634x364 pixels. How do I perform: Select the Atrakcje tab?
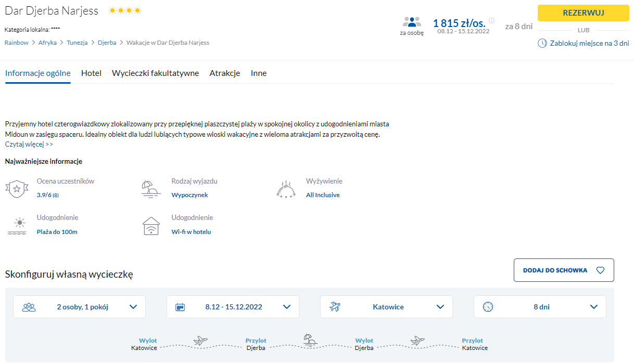click(224, 73)
